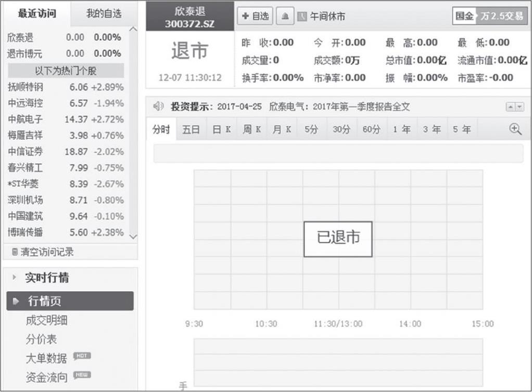
Task: Click the speaker icon beside 投资提示
Action: [x=158, y=107]
